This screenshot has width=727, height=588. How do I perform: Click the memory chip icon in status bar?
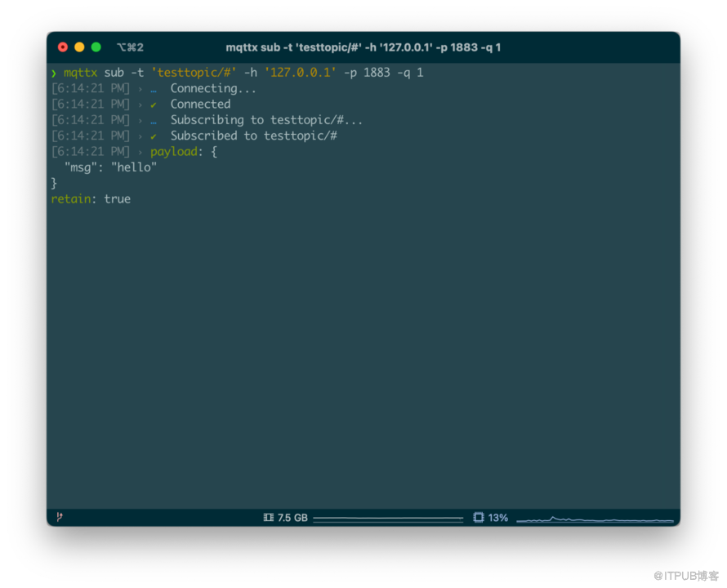(269, 518)
